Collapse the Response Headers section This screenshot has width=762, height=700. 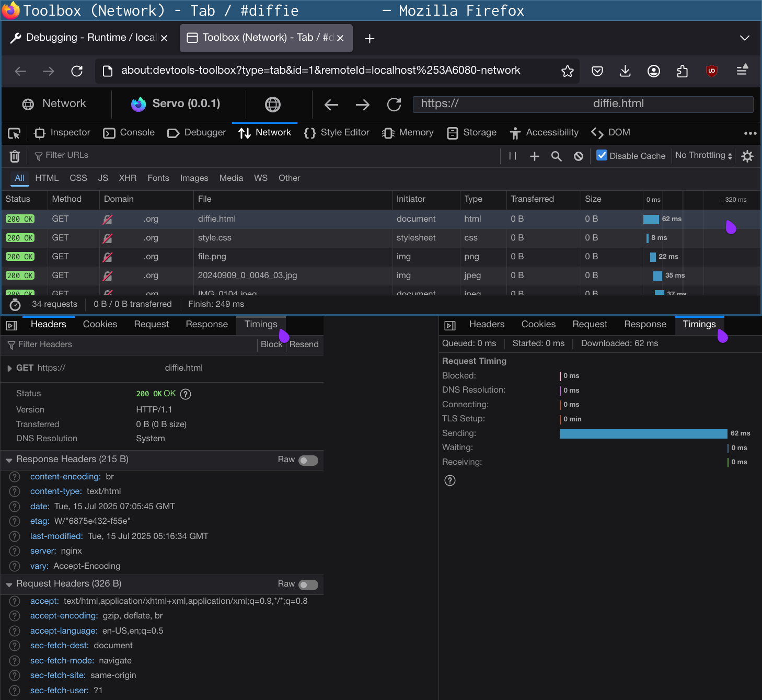(x=9, y=460)
